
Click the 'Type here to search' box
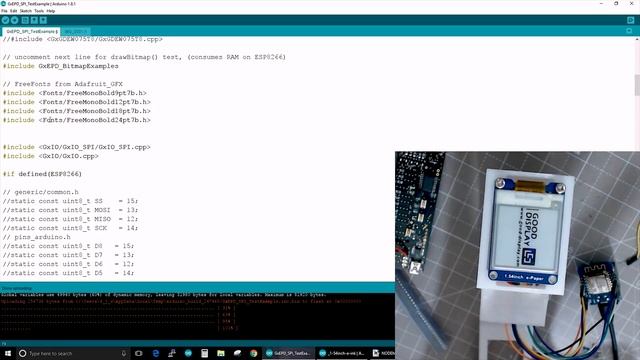click(73, 353)
